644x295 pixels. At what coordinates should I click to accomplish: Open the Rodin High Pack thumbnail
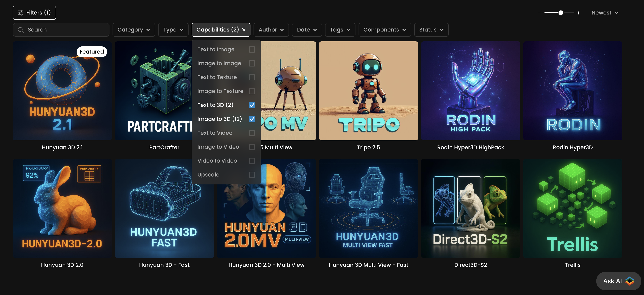[x=471, y=91]
